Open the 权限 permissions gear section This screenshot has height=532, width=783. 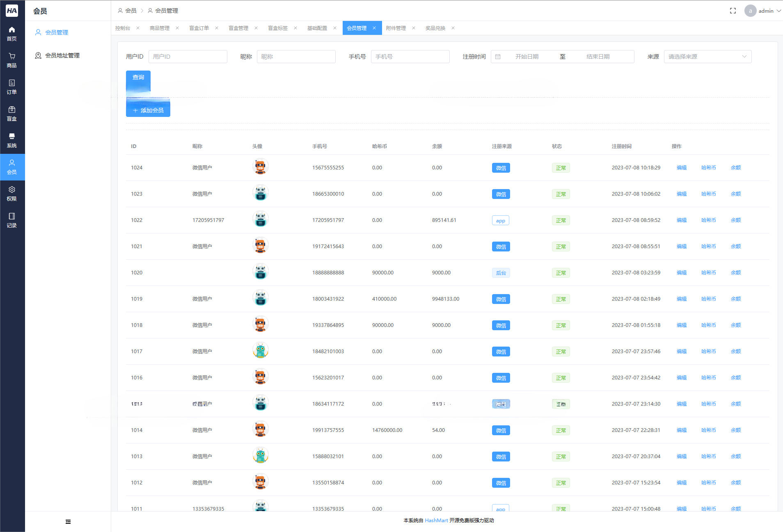point(12,194)
